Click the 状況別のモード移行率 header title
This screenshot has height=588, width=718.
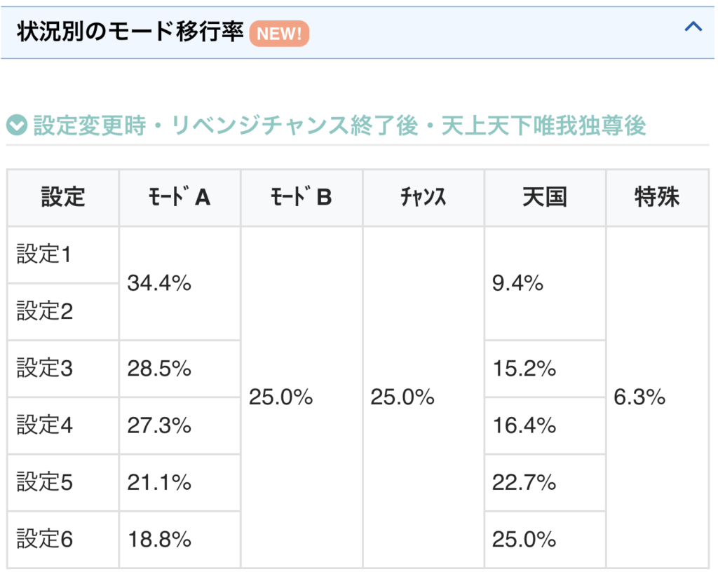130,32
